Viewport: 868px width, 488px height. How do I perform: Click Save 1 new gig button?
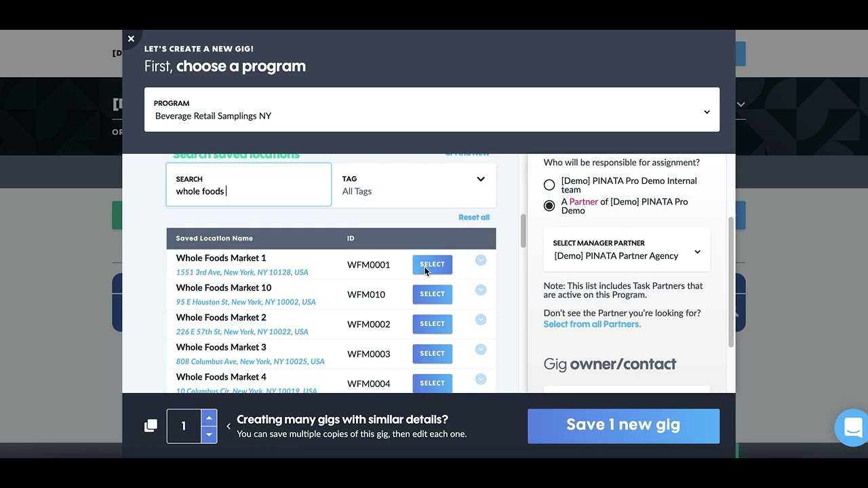[x=623, y=426]
